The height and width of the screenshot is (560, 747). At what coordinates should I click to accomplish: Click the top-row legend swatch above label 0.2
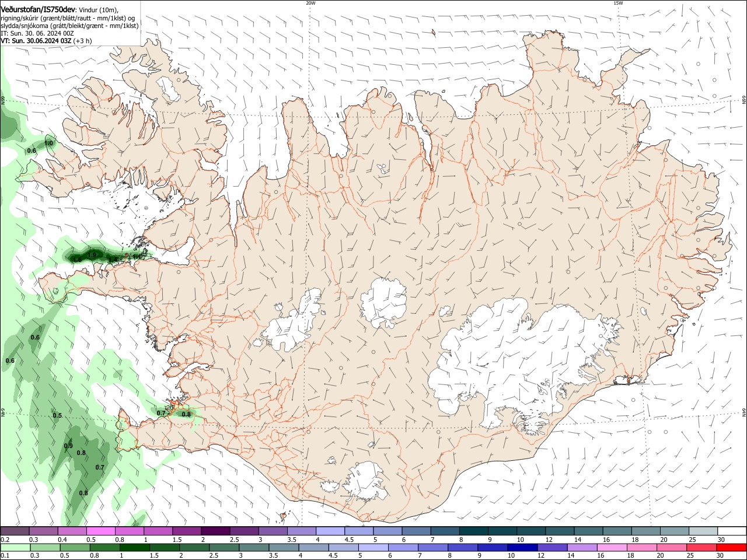(15, 531)
